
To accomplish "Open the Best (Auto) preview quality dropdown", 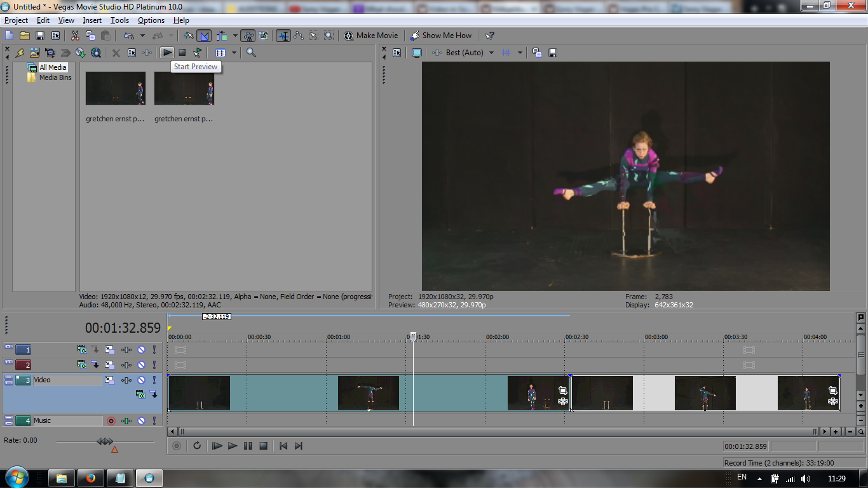I will [x=491, y=53].
